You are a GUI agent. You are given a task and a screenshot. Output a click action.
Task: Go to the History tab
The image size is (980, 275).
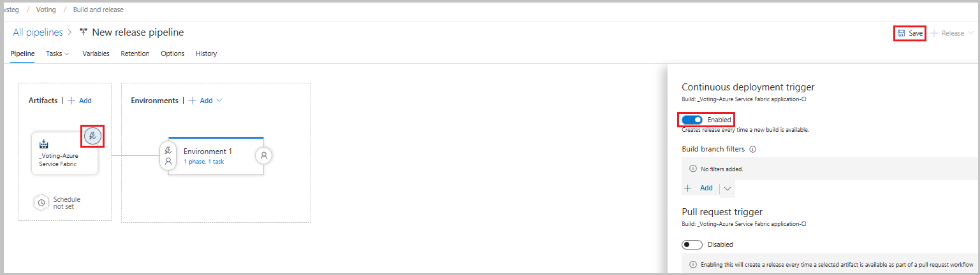tap(206, 53)
